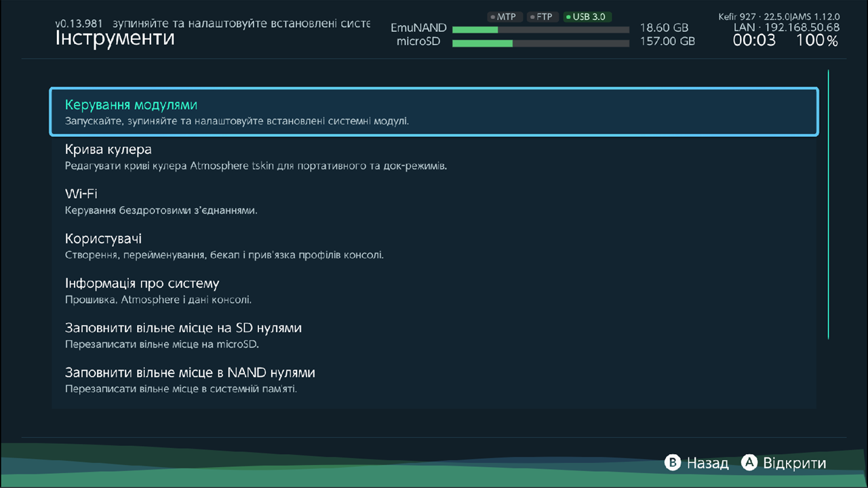
Task: Open the Wi-Fi management entry
Action: [434, 201]
